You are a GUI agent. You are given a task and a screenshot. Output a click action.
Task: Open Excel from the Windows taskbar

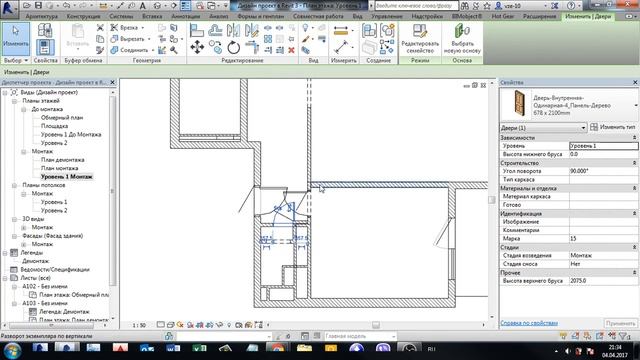tap(200, 349)
